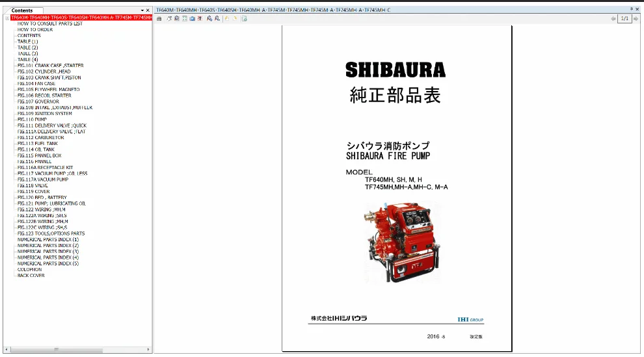
Task: Open the BACK COVER entry
Action: pyautogui.click(x=31, y=276)
